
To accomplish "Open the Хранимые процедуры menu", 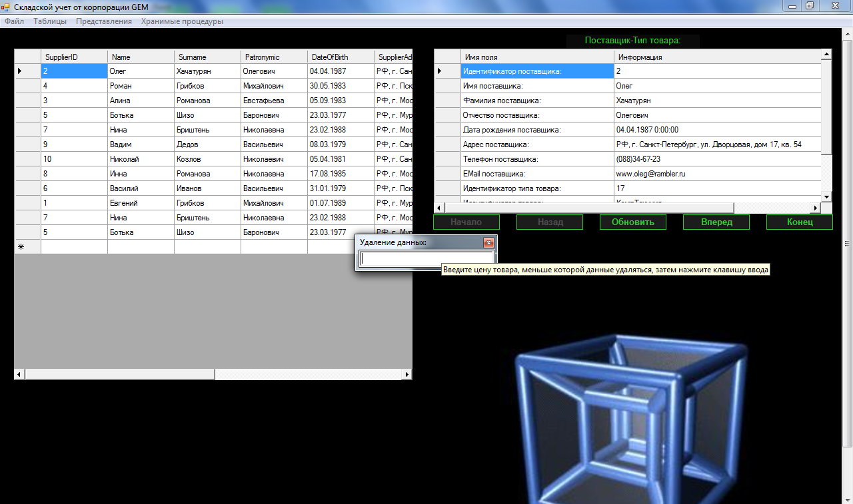I will click(x=182, y=21).
